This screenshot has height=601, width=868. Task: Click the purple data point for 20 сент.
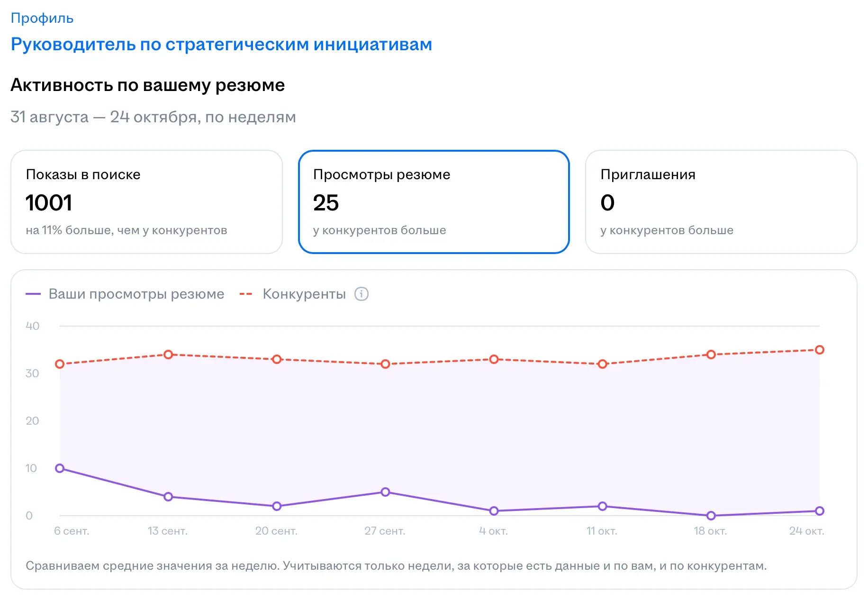277,506
